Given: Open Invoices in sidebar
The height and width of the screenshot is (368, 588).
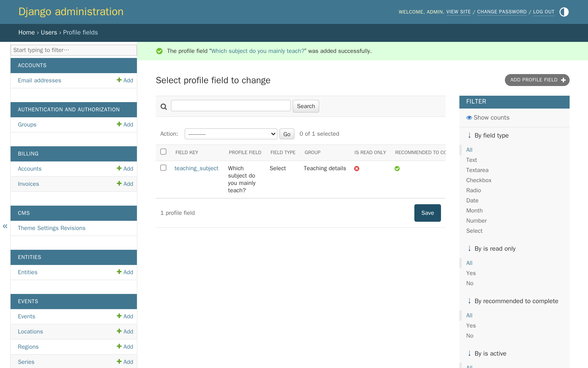Looking at the screenshot, I should 28,184.
